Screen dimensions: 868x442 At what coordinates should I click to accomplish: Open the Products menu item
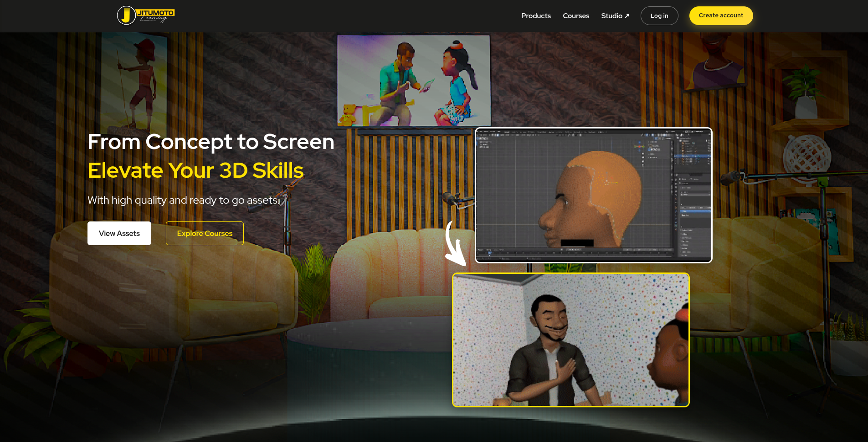point(536,16)
